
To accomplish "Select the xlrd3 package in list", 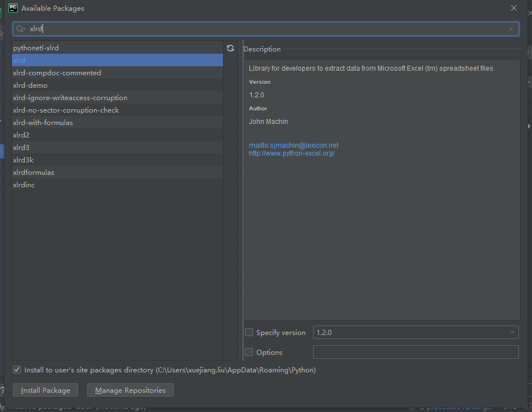I will (x=117, y=147).
